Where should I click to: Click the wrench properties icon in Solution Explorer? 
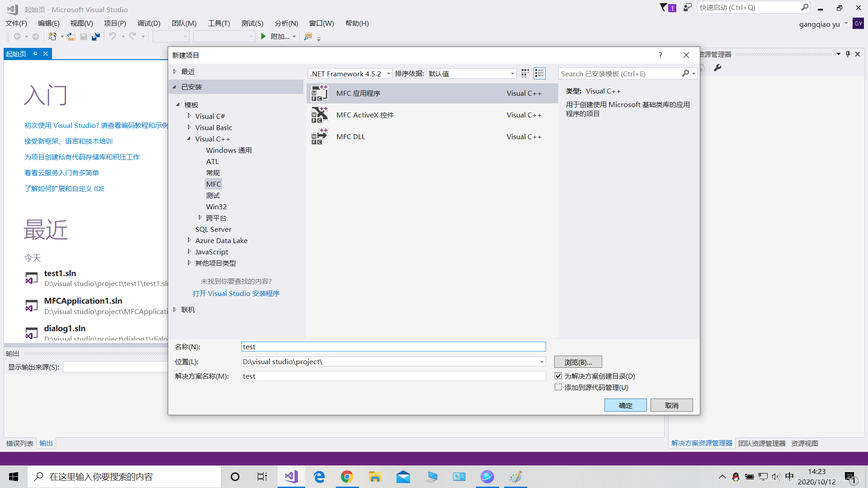[x=717, y=68]
